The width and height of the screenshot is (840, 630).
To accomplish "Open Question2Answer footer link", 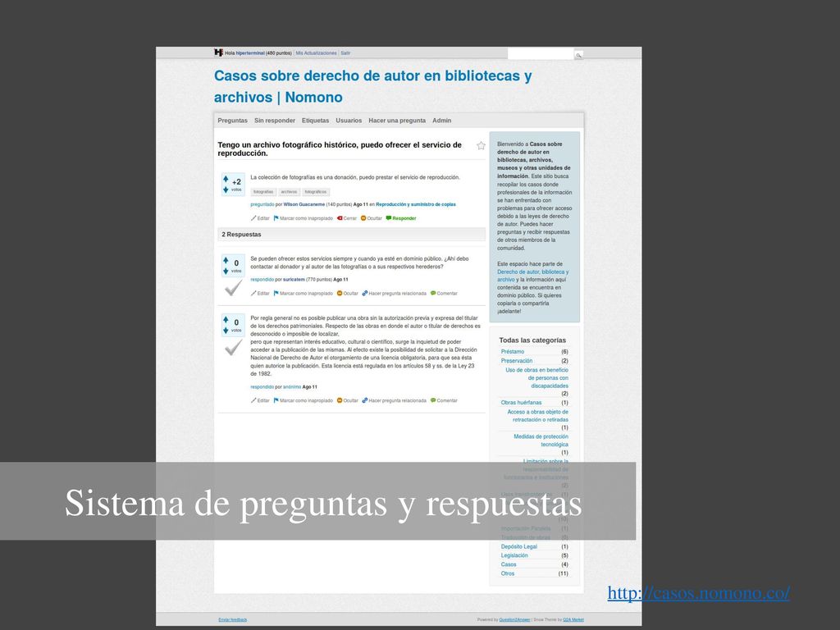I will (514, 620).
